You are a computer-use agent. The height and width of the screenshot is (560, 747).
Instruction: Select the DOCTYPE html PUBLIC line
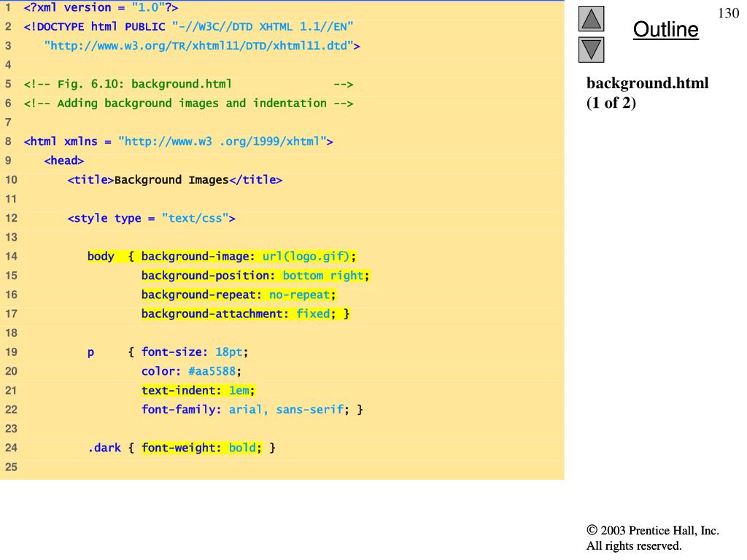tap(189, 27)
